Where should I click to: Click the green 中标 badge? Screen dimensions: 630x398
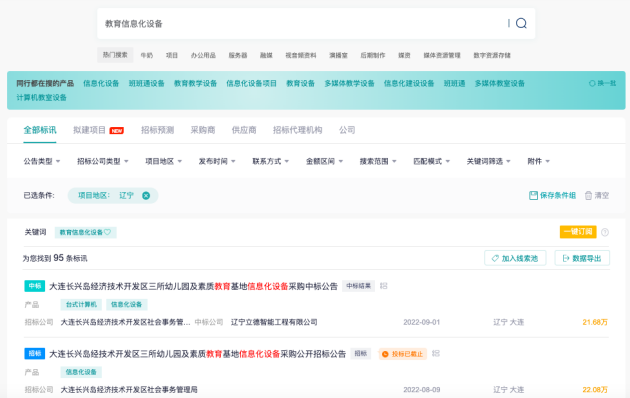(x=35, y=286)
